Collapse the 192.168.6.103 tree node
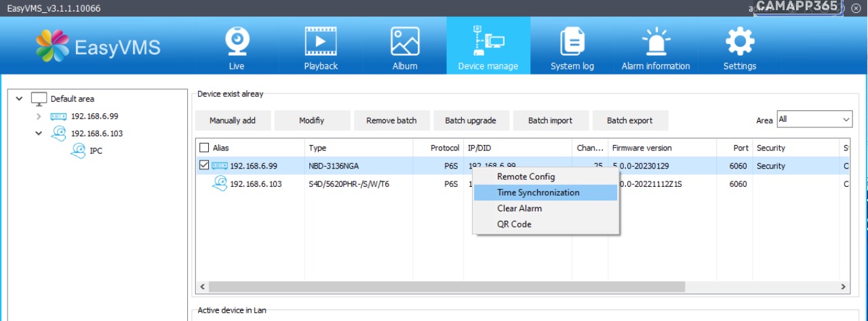868x321 pixels. point(39,133)
